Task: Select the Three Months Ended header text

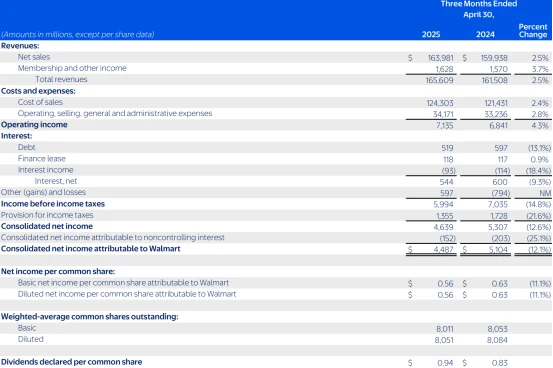Action: click(x=479, y=4)
